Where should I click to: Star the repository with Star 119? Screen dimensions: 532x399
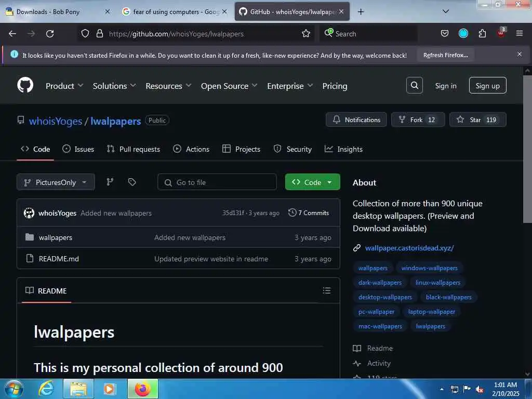[x=478, y=120]
